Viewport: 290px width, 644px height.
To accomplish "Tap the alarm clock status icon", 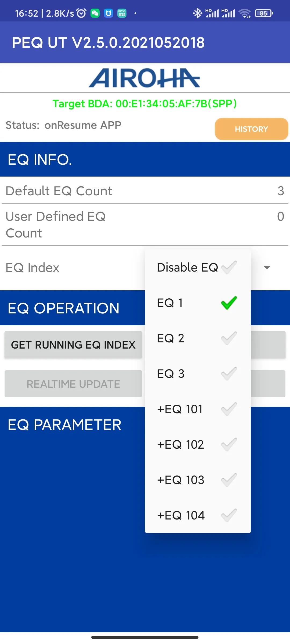I will [x=81, y=13].
